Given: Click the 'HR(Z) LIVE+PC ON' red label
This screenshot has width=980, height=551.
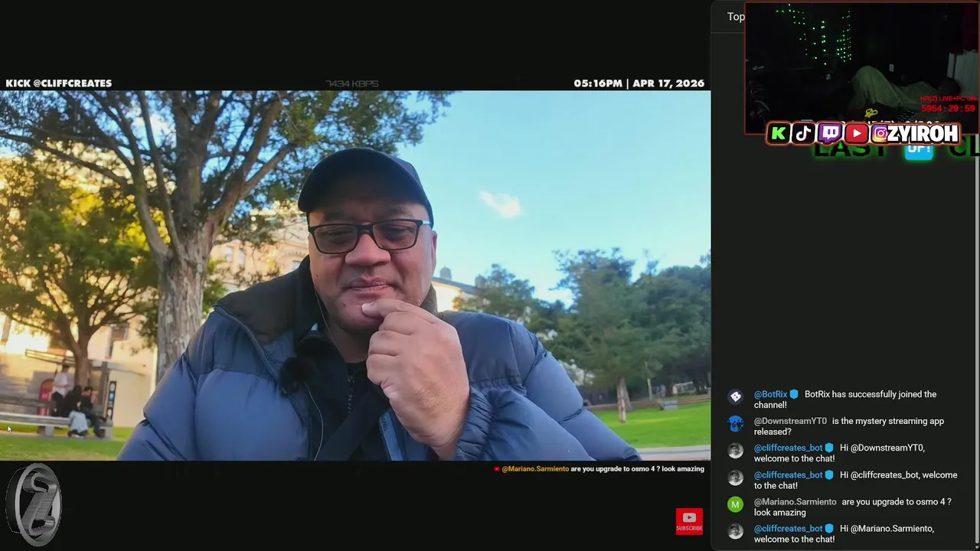Looking at the screenshot, I should (948, 99).
